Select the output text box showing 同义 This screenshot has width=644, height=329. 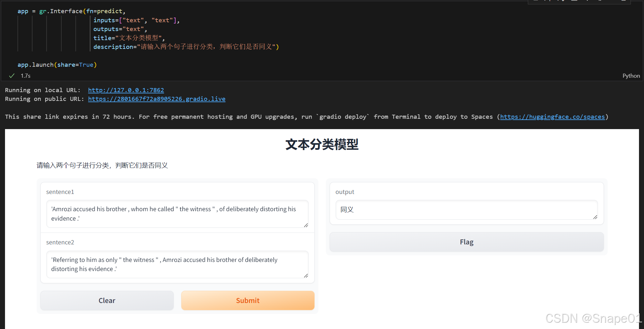coord(466,210)
